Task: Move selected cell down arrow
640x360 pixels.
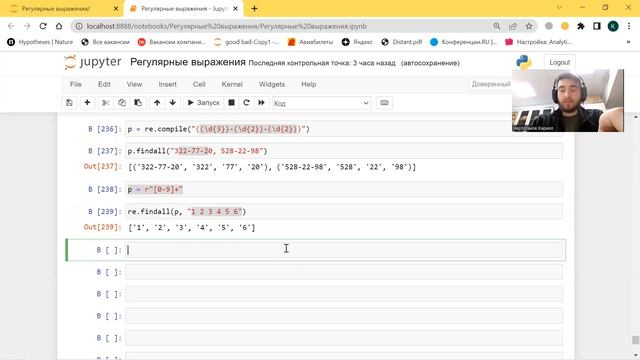Action: pos(173,103)
